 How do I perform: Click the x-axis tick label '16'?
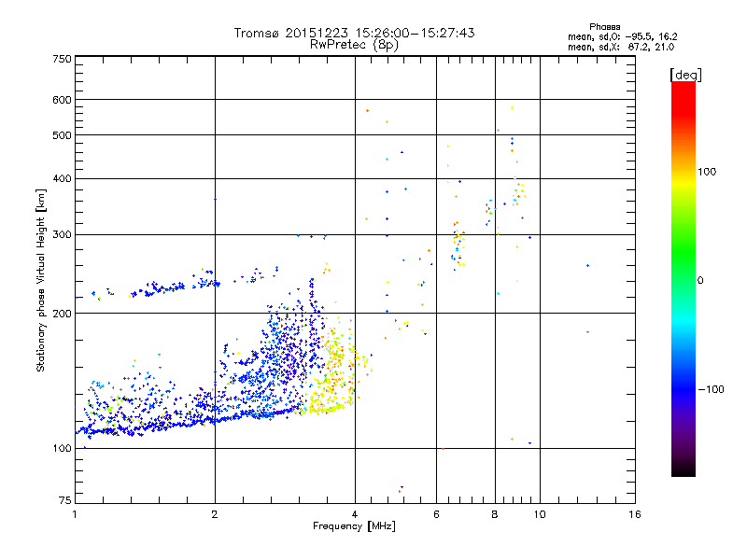(x=635, y=514)
